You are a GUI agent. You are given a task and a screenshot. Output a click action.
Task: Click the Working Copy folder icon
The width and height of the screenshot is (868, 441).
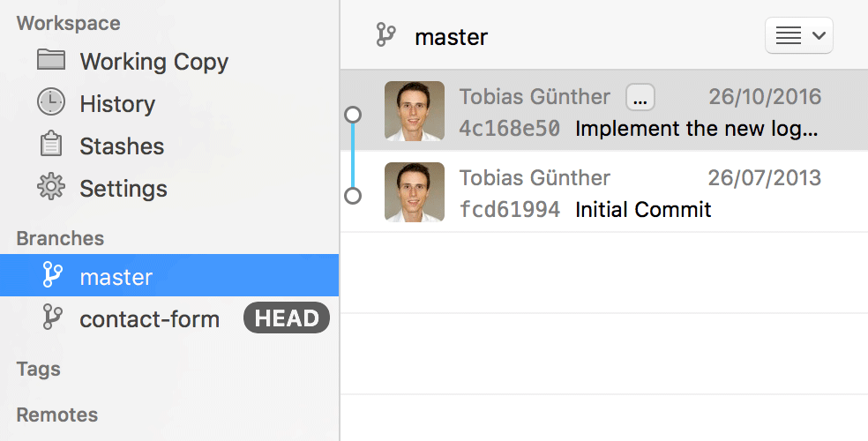[51, 60]
